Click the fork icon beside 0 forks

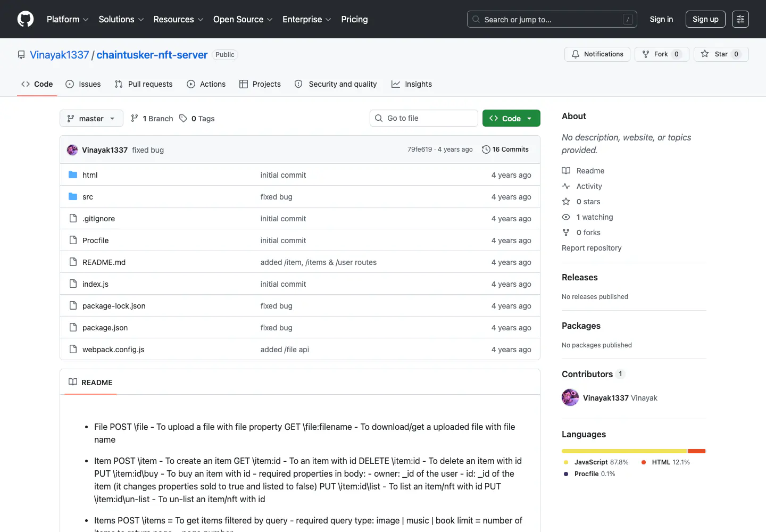click(566, 232)
